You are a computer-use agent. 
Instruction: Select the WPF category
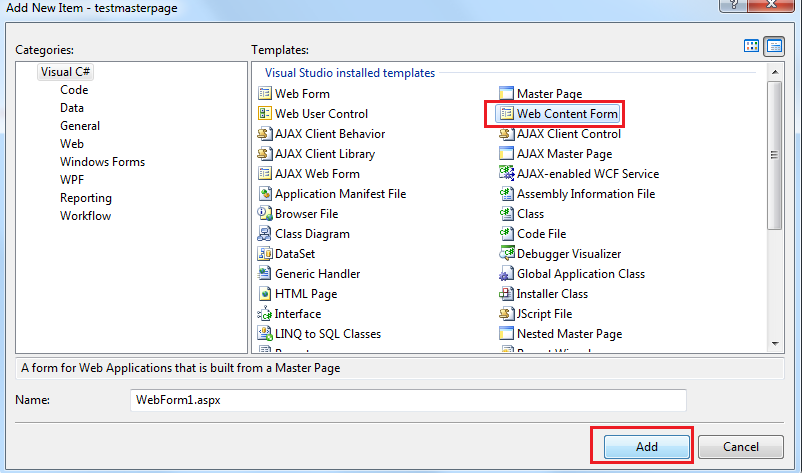point(72,180)
